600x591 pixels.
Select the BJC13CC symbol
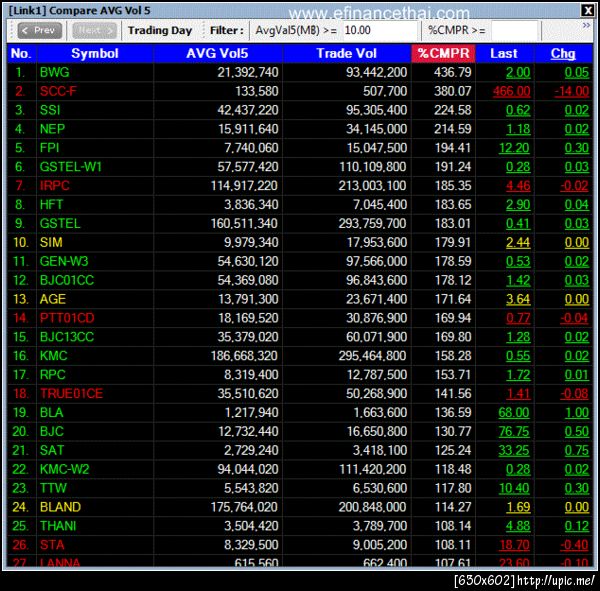(67, 337)
